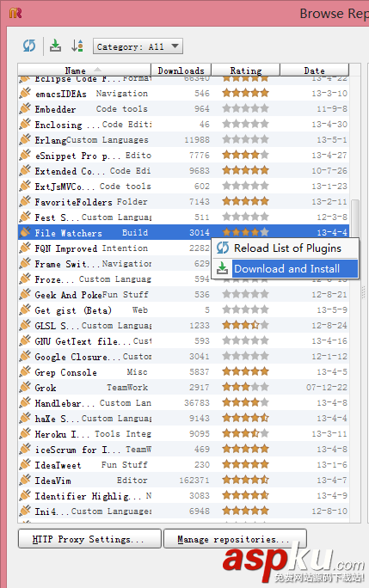The height and width of the screenshot is (588, 369).
Task: Click the plug icon beside IdeaTweet
Action: (25, 464)
